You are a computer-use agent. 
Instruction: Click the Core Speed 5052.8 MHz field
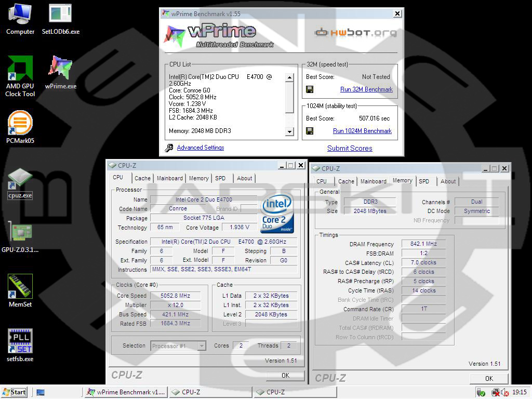[x=176, y=296]
